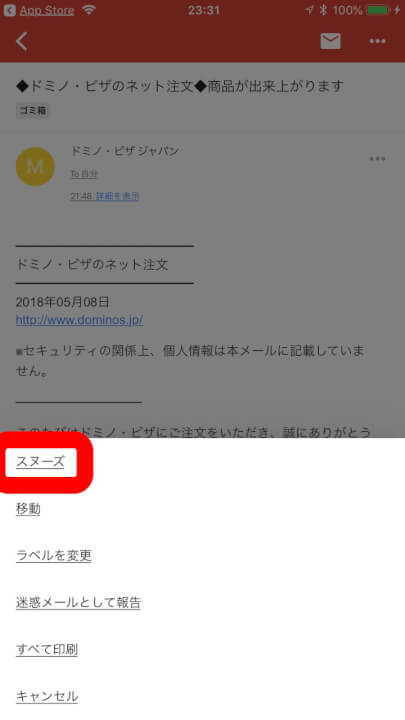Expand details via 詳細を表示 link
The height and width of the screenshot is (720, 405).
coord(117,196)
